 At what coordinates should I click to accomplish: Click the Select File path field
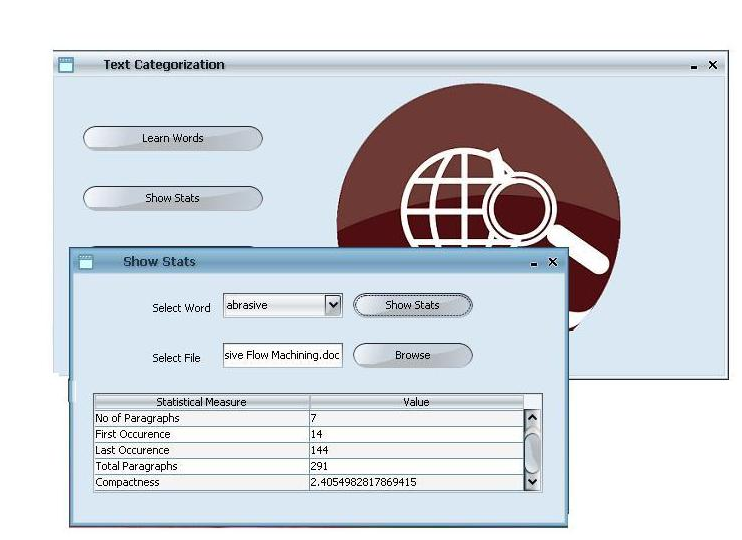[x=283, y=355]
